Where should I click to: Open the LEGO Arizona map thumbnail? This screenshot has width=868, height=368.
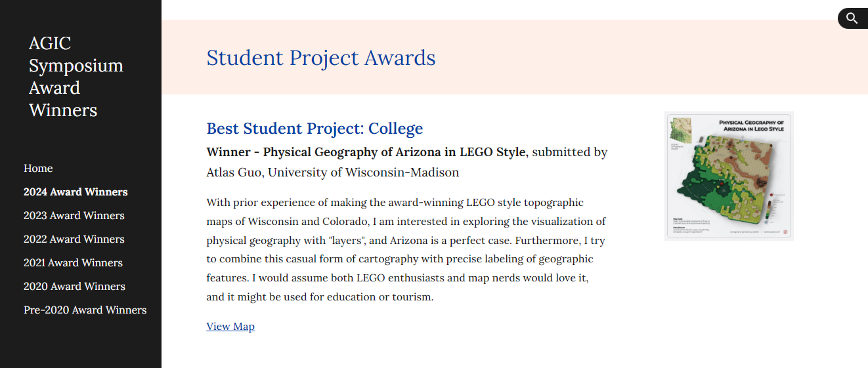click(x=729, y=176)
